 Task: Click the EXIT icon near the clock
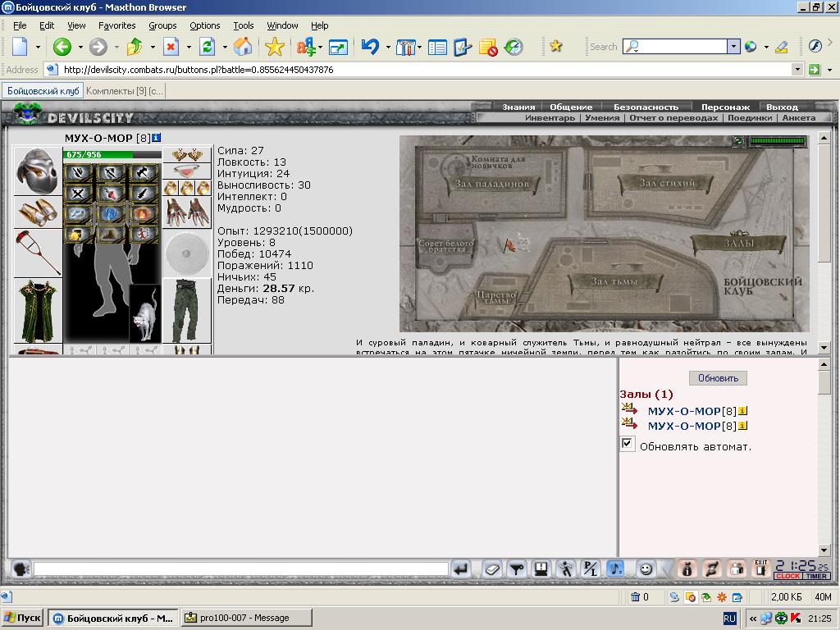pos(760,568)
